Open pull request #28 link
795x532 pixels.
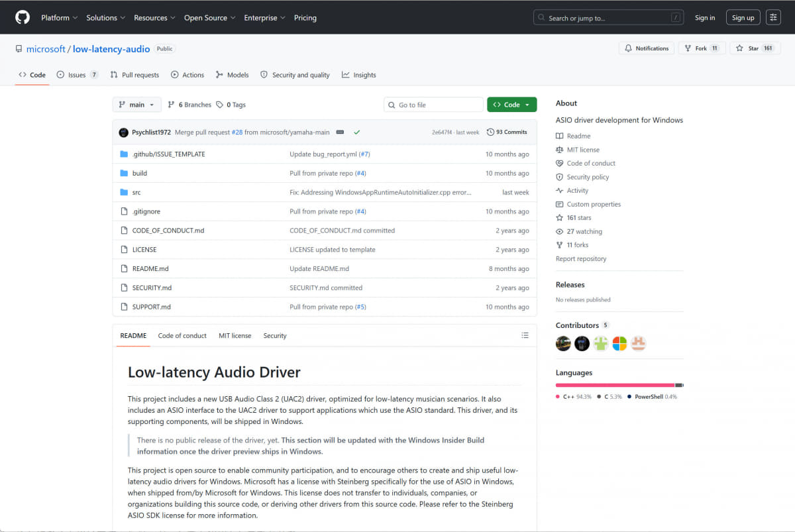pyautogui.click(x=237, y=132)
